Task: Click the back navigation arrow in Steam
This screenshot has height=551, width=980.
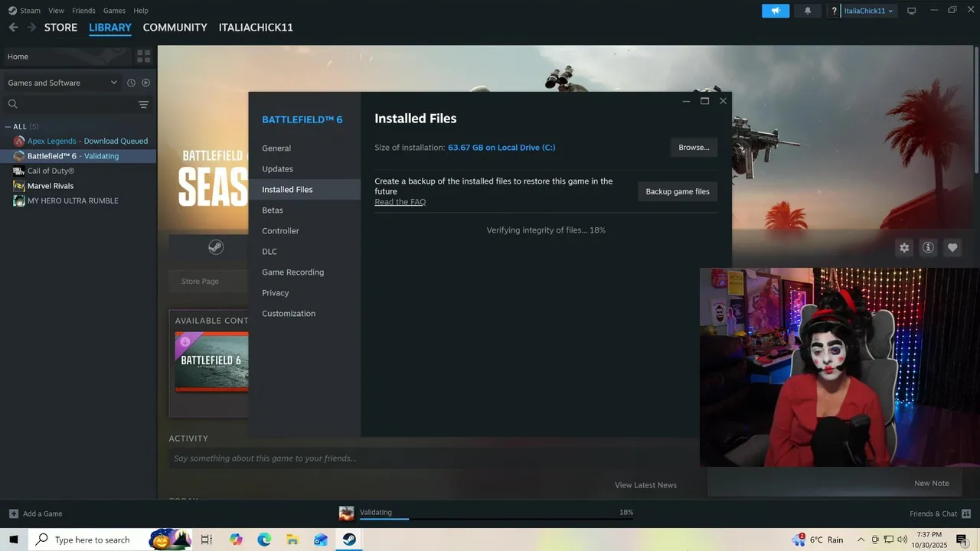Action: pos(13,28)
